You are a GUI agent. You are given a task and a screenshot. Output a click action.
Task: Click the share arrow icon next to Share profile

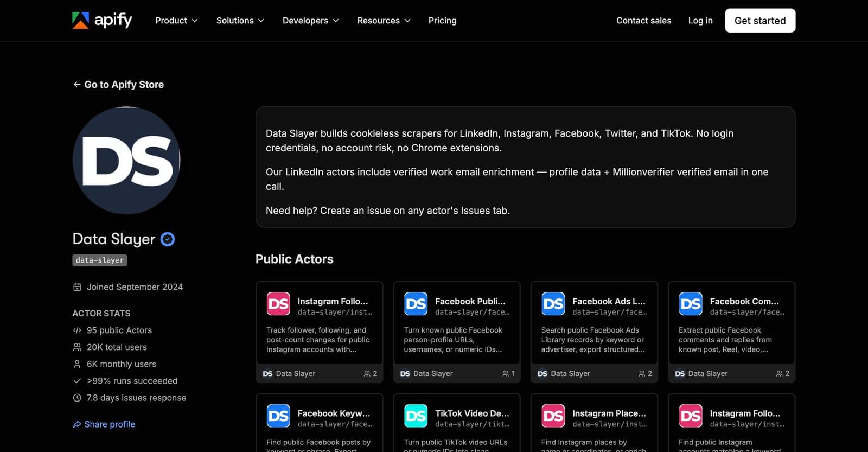click(77, 424)
